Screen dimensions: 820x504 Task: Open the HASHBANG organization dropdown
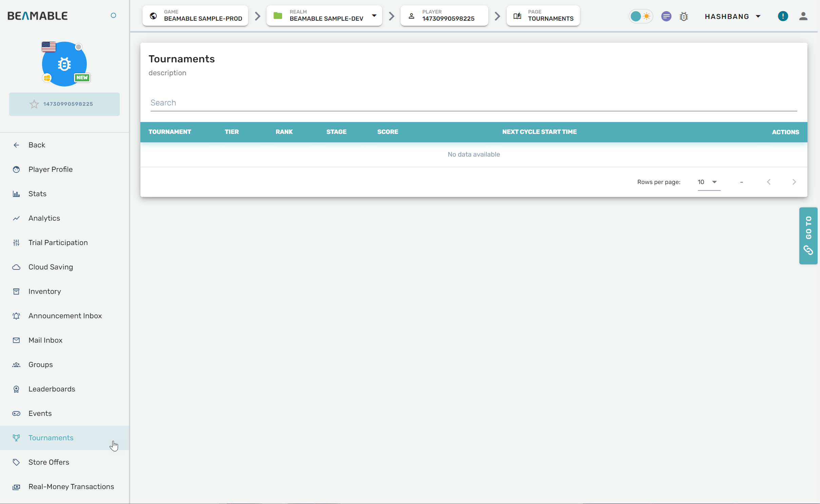733,16
